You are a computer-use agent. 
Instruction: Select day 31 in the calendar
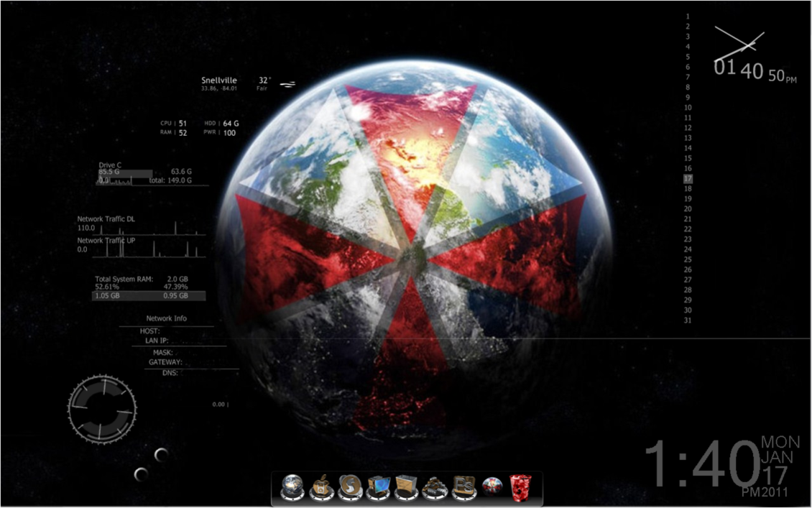tap(688, 320)
